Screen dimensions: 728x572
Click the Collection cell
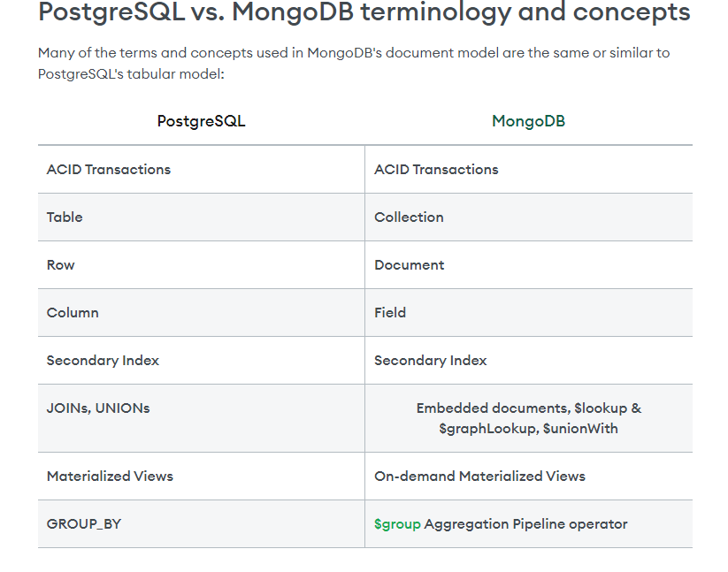[x=409, y=217]
